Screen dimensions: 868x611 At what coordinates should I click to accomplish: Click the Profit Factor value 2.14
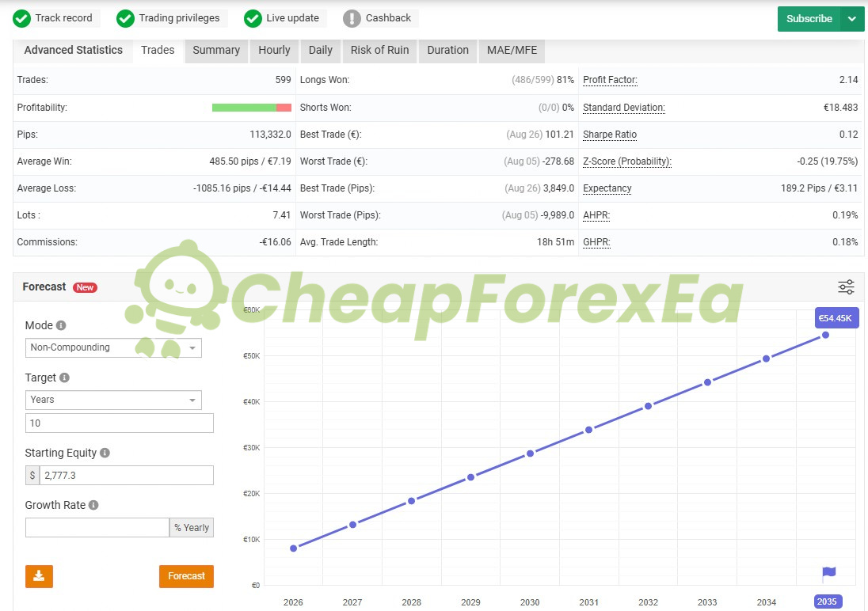(x=848, y=80)
